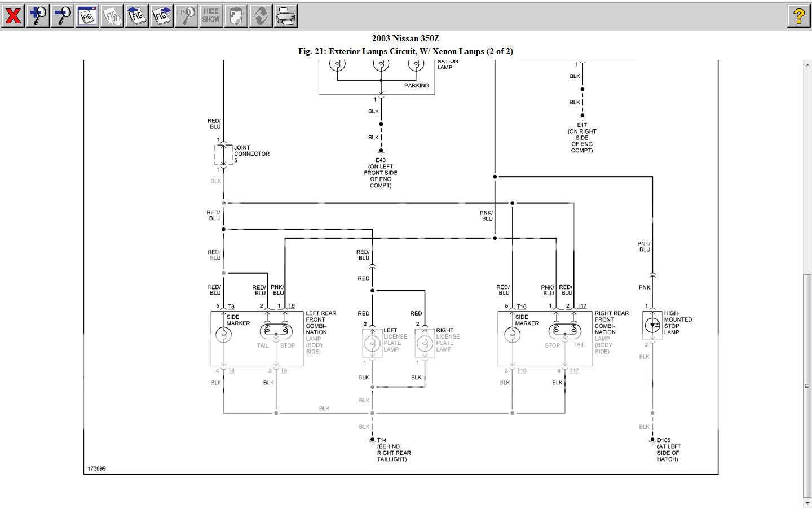Click the '2003 Nissan 350Z' title
The width and height of the screenshot is (812, 508).
405,38
